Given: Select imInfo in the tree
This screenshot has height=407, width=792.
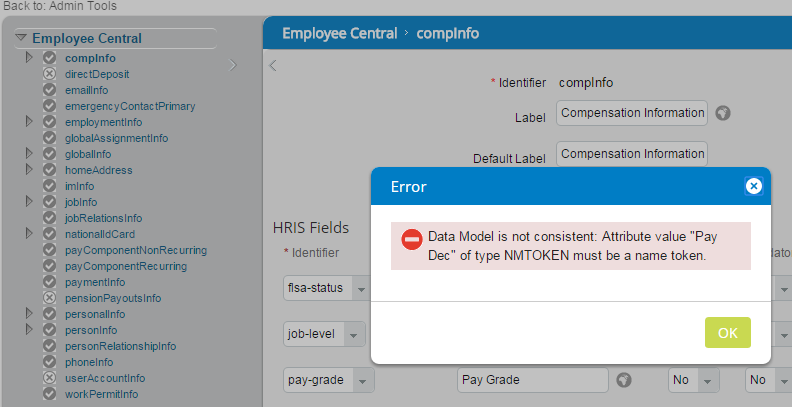Looking at the screenshot, I should [x=79, y=186].
